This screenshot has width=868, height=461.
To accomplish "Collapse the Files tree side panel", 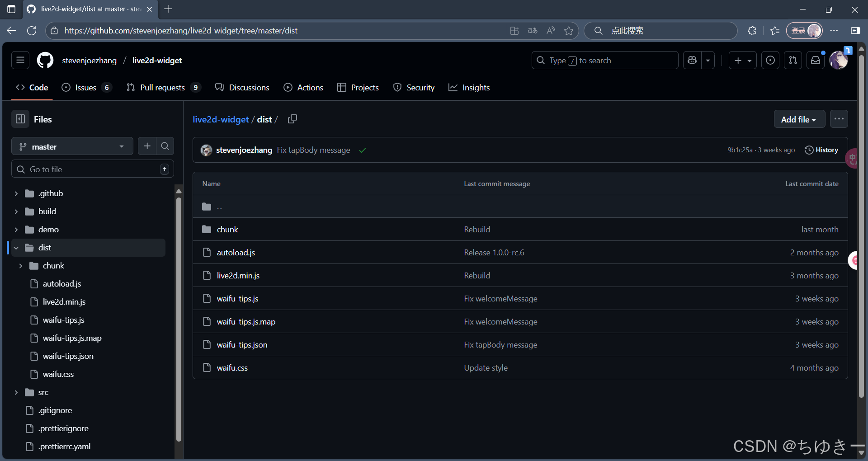I will [x=20, y=119].
